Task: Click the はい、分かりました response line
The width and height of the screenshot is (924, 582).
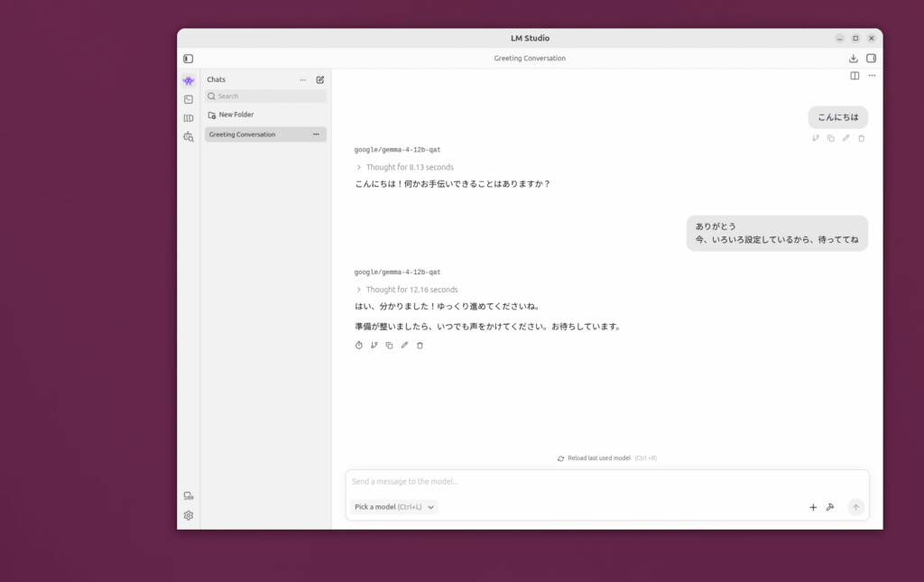Action: 448,306
